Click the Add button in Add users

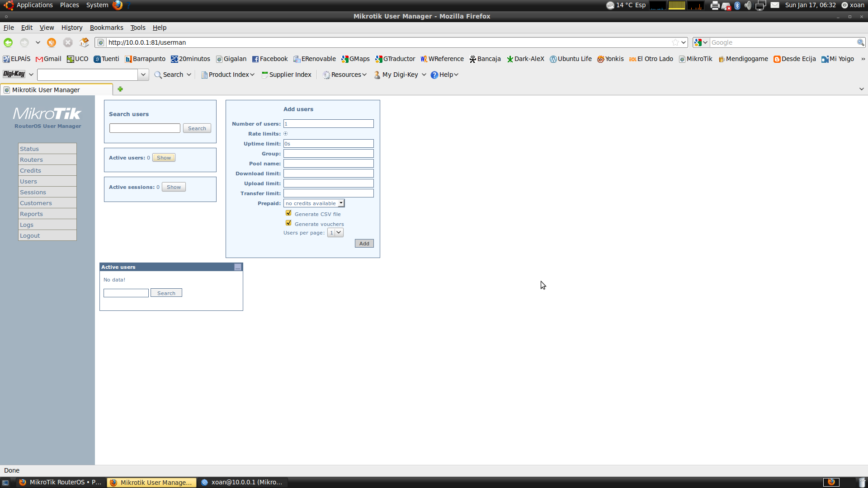(364, 244)
